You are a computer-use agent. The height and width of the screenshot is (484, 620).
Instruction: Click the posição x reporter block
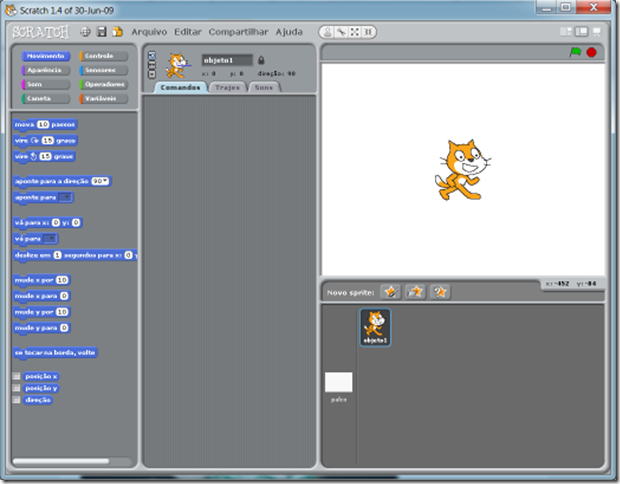pos(41,376)
